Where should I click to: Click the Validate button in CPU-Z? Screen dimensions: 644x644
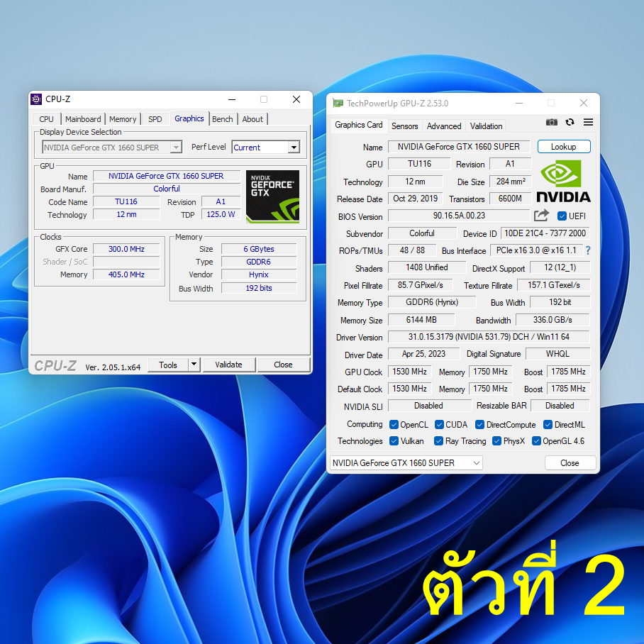[228, 365]
